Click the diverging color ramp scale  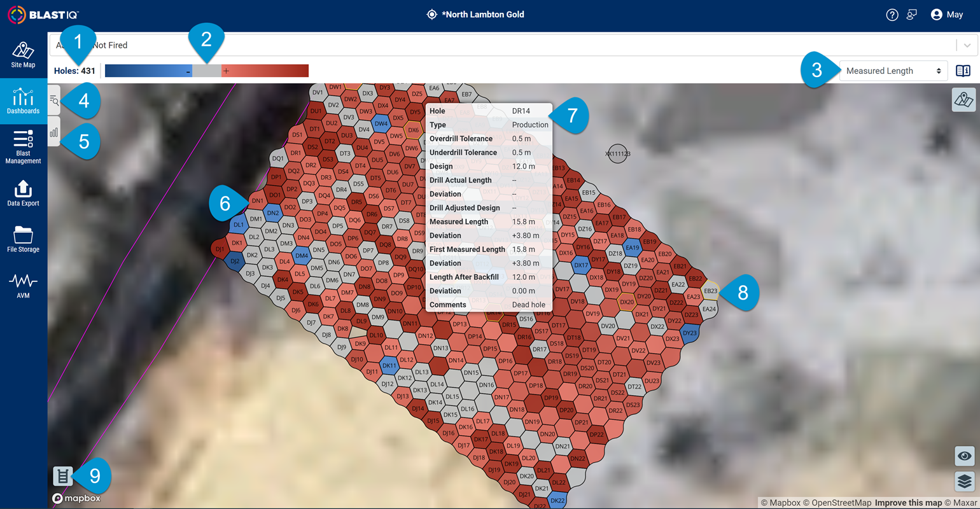(207, 70)
